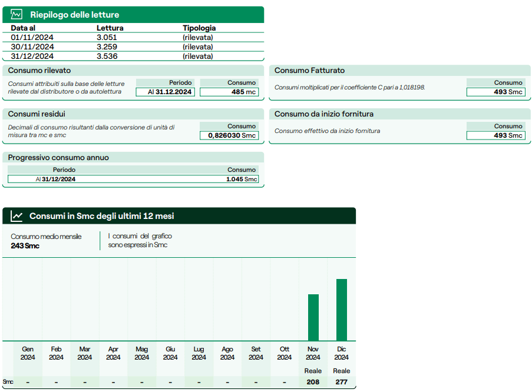Select the Dic 2024 green bar in chart
Image resolution: width=532 pixels, height=392 pixels.
click(342, 310)
